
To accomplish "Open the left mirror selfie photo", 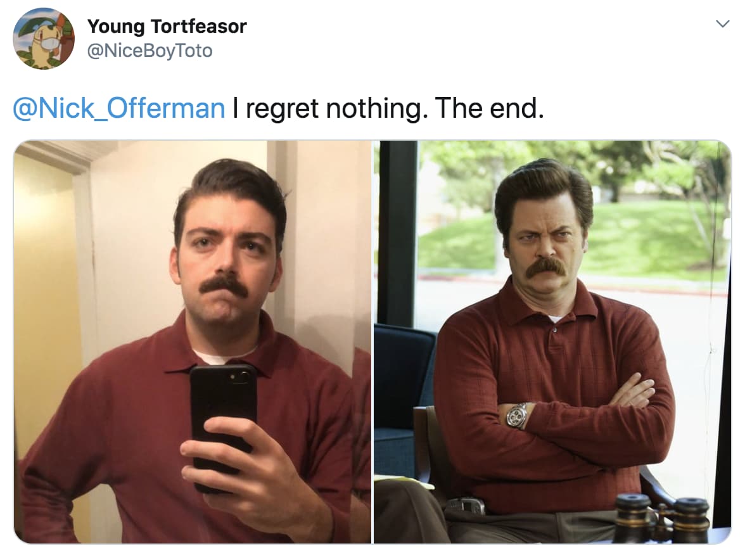I will [193, 341].
